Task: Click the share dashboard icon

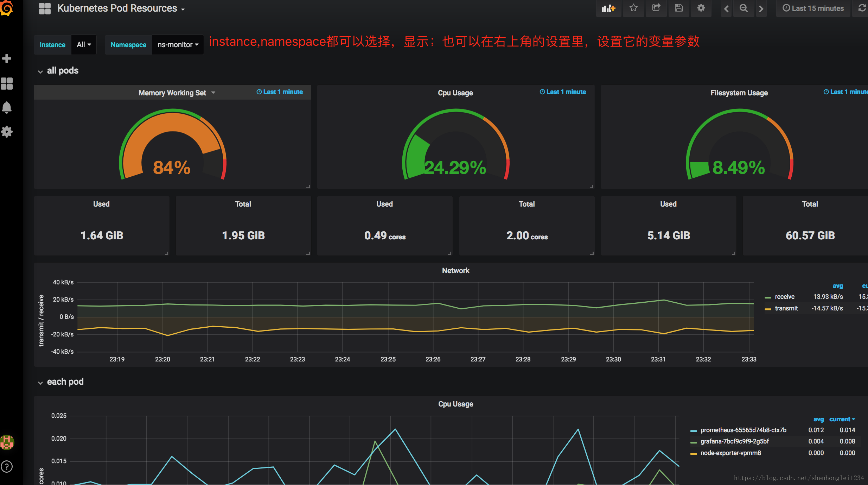Action: click(x=656, y=8)
